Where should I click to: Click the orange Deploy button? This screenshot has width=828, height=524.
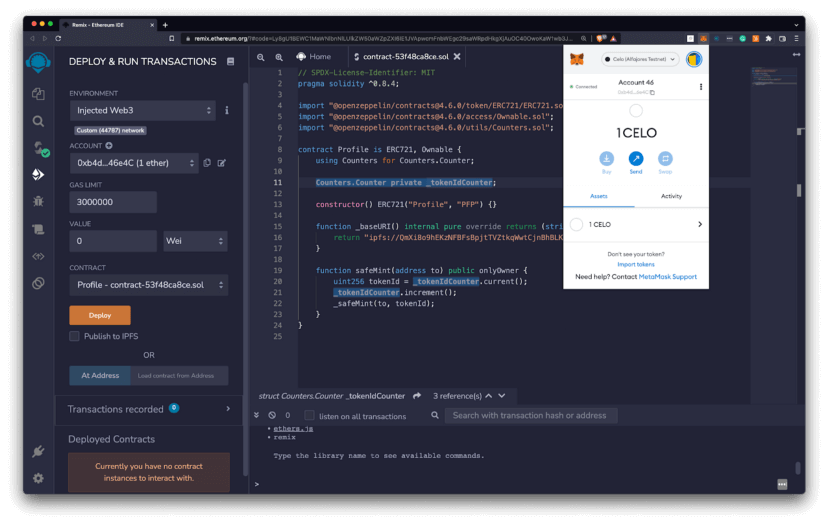tap(100, 315)
